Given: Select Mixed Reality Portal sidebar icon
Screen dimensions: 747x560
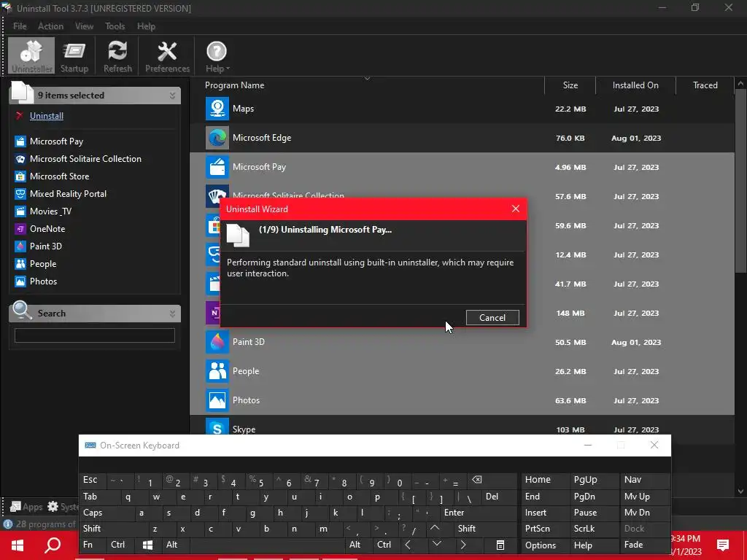Looking at the screenshot, I should 20,194.
